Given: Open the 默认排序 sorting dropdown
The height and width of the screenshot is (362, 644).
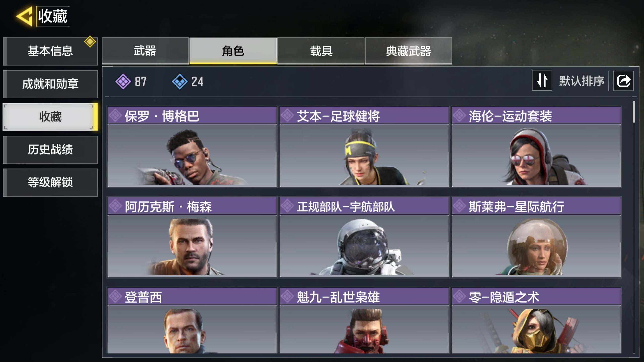Looking at the screenshot, I should 581,81.
